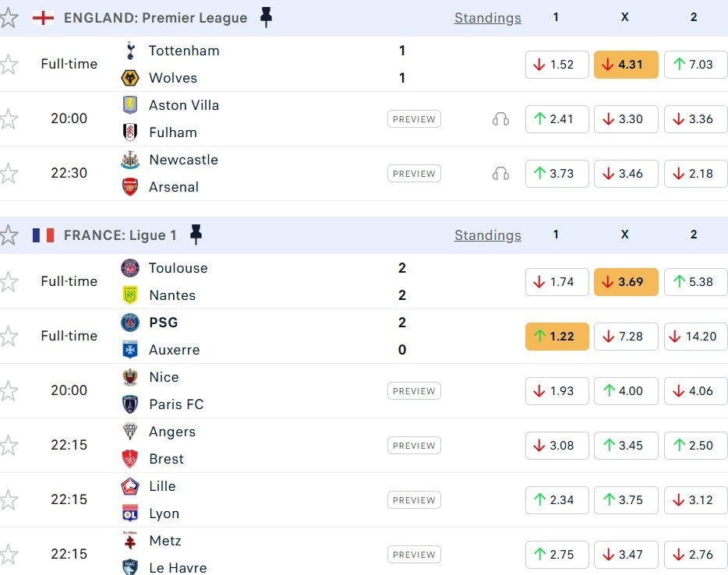
Task: Open Ligue 1 Standings link
Action: [488, 235]
